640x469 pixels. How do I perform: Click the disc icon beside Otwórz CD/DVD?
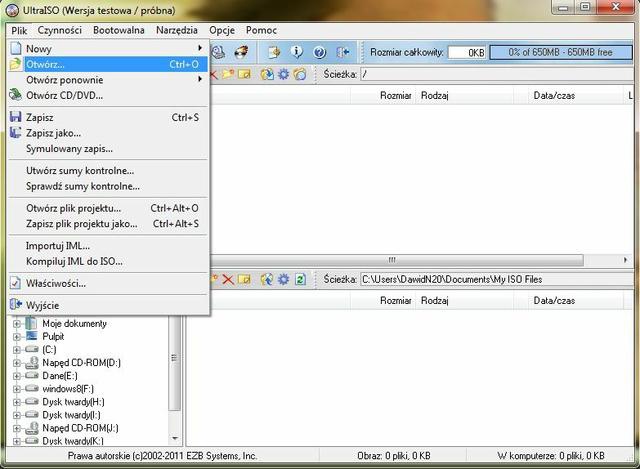[x=16, y=95]
